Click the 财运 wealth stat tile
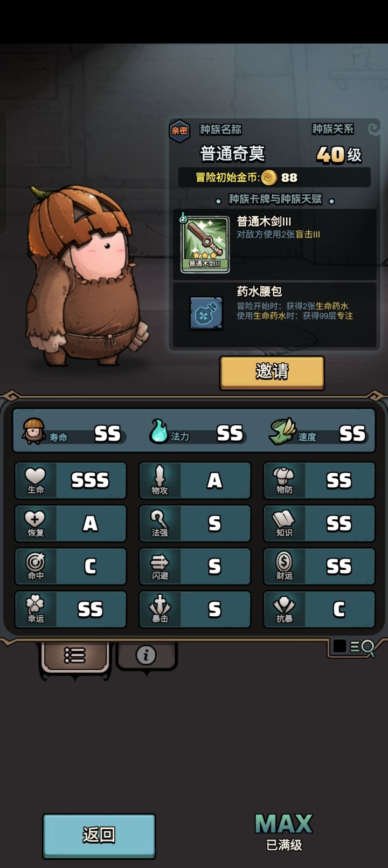Screen dimensions: 388x868 319,567
